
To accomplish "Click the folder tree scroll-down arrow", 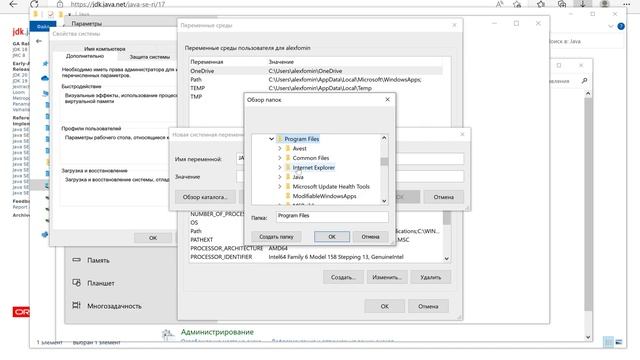I will click(384, 200).
